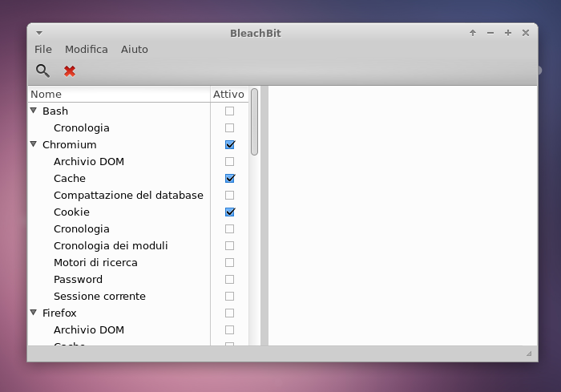Click the magnifier Preview toolbar icon
The image size is (561, 392).
coord(42,71)
